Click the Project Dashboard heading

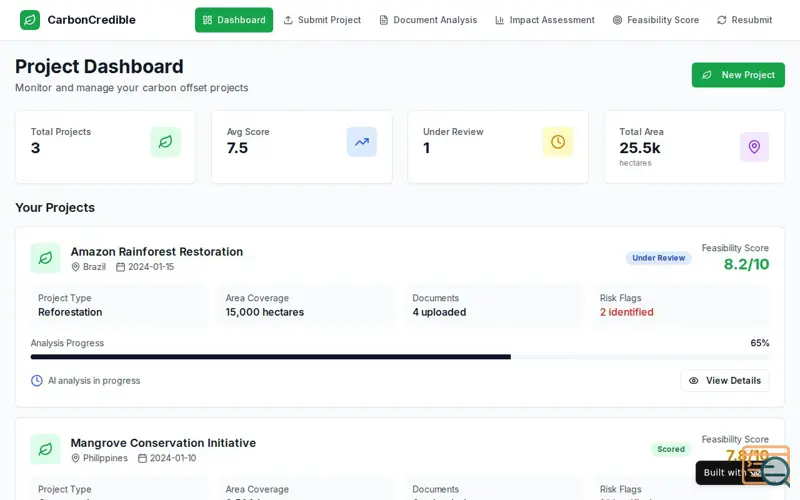99,67
